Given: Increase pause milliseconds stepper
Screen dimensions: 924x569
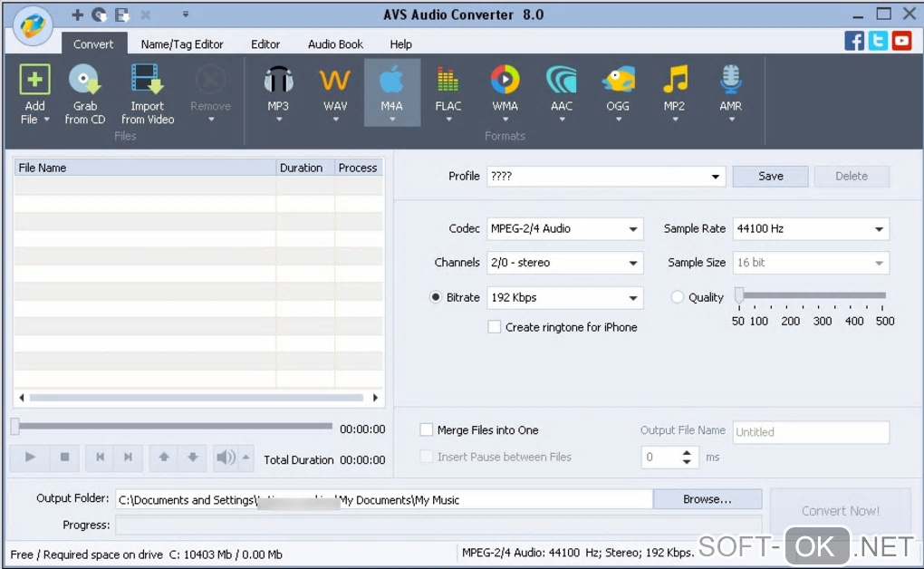Looking at the screenshot, I should (687, 452).
